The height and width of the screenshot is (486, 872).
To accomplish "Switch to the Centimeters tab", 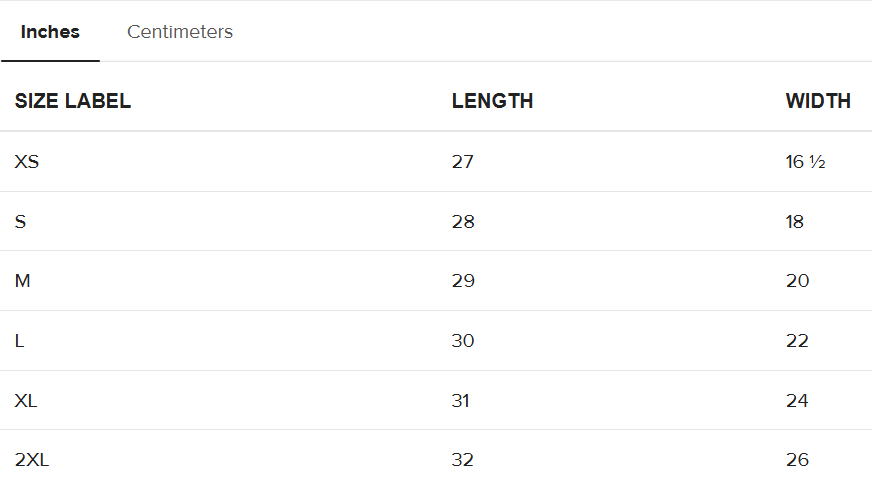I will click(180, 32).
